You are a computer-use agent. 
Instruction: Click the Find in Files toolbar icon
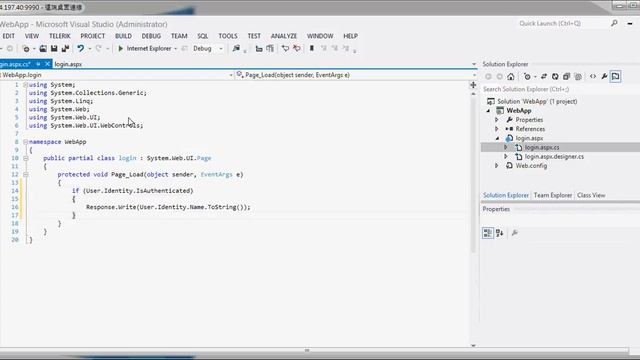pyautogui.click(x=236, y=49)
